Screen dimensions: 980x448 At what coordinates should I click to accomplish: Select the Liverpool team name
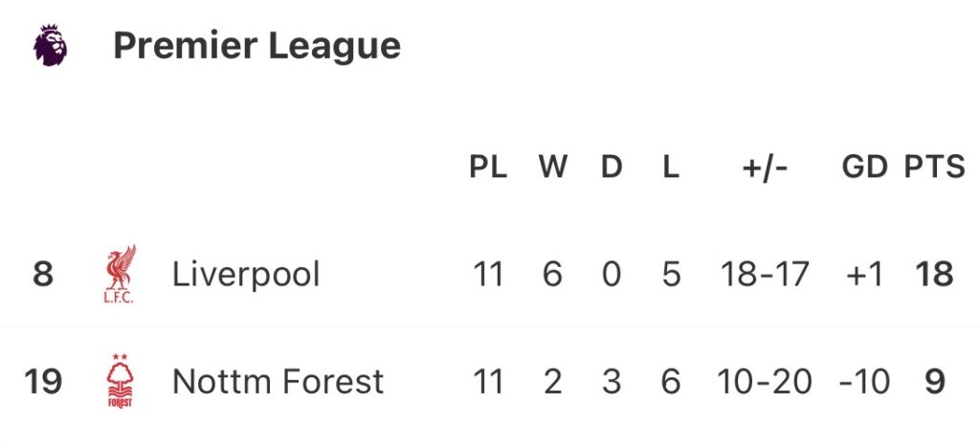[x=246, y=275]
